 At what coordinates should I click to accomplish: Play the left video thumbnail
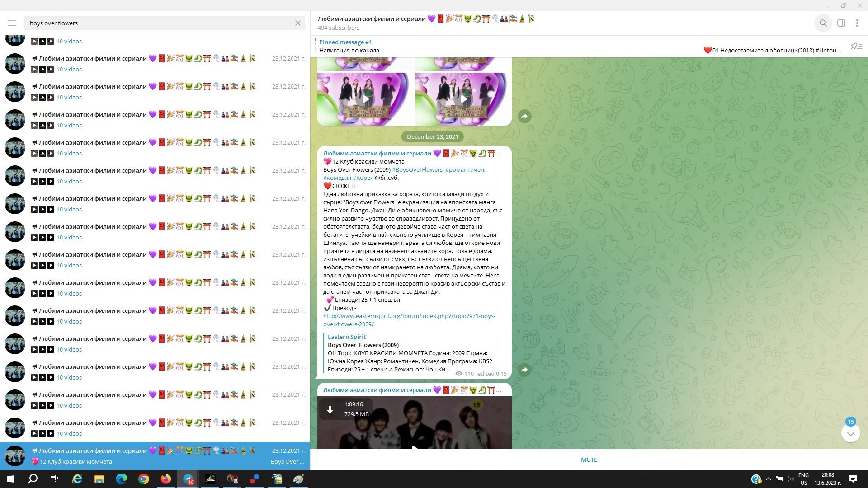tap(366, 99)
